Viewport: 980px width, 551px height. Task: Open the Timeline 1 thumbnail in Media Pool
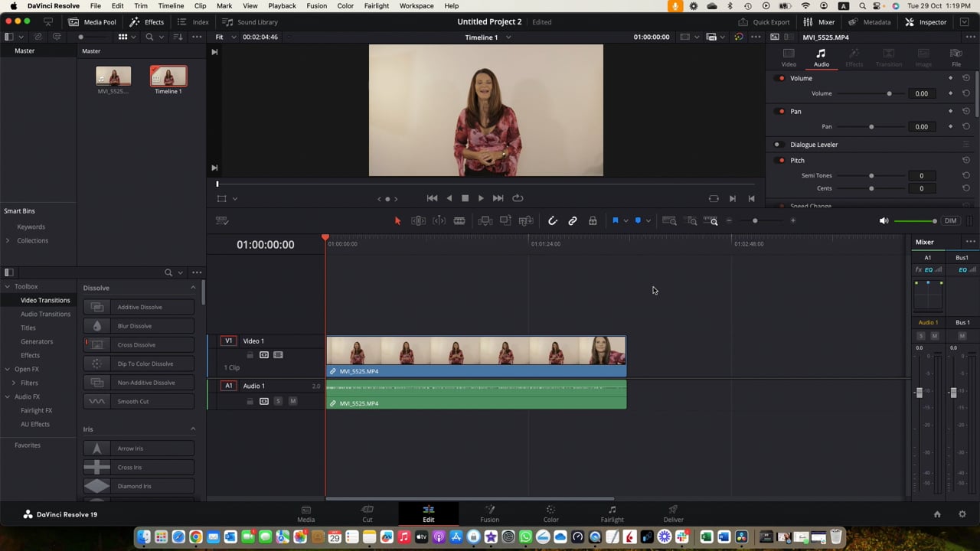pyautogui.click(x=168, y=77)
